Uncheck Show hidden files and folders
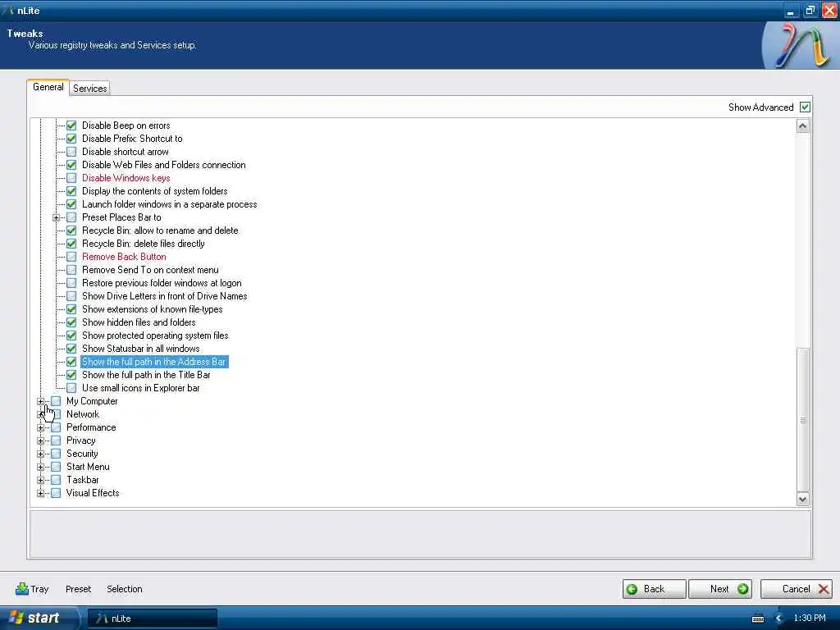 point(71,322)
